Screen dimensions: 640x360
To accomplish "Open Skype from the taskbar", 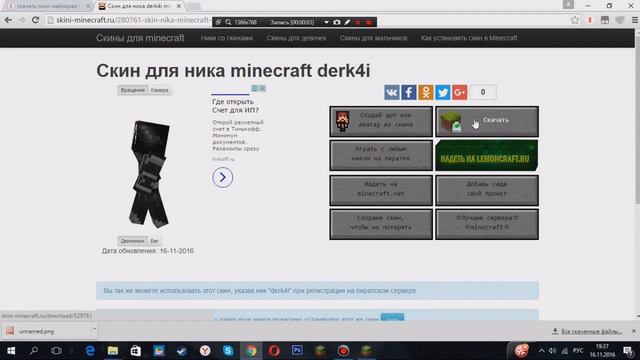I will click(228, 351).
